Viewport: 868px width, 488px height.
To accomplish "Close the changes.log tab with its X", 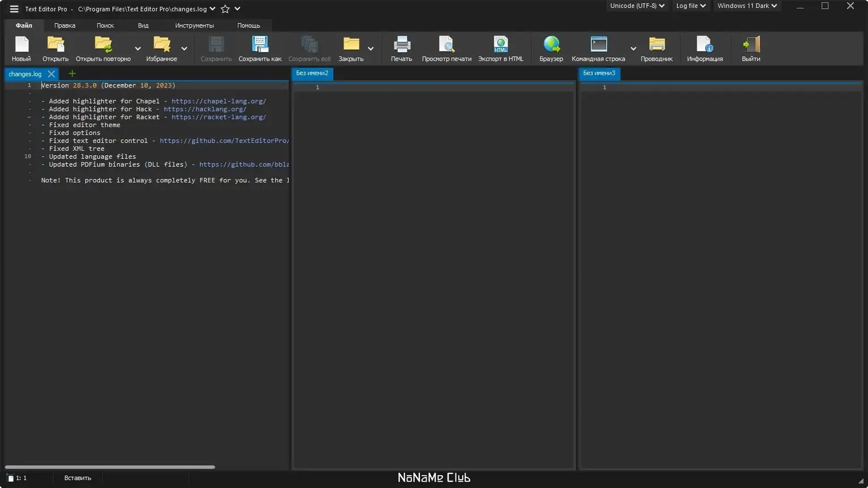I will click(x=51, y=74).
